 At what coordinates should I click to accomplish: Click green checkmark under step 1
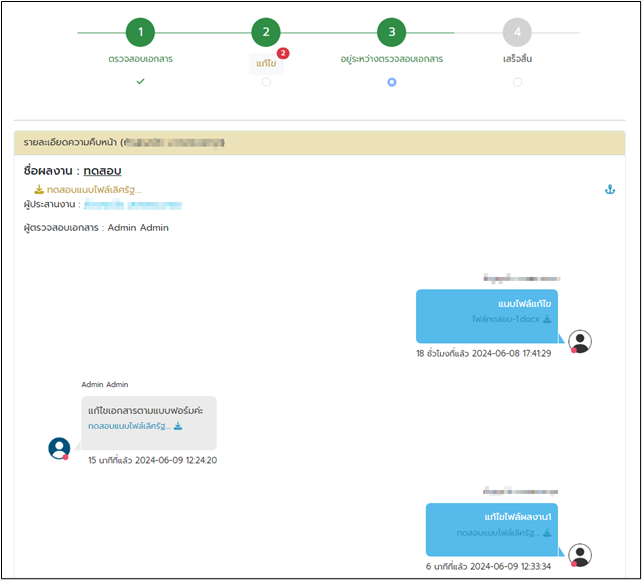[x=140, y=81]
